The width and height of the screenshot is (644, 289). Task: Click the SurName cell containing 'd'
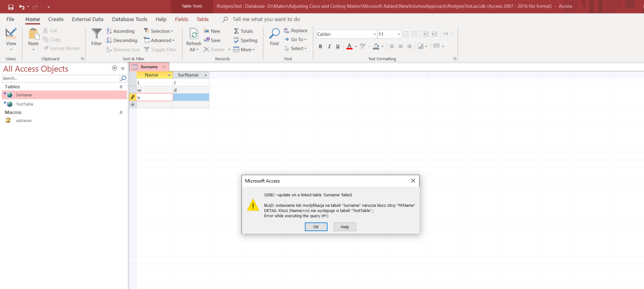point(191,90)
